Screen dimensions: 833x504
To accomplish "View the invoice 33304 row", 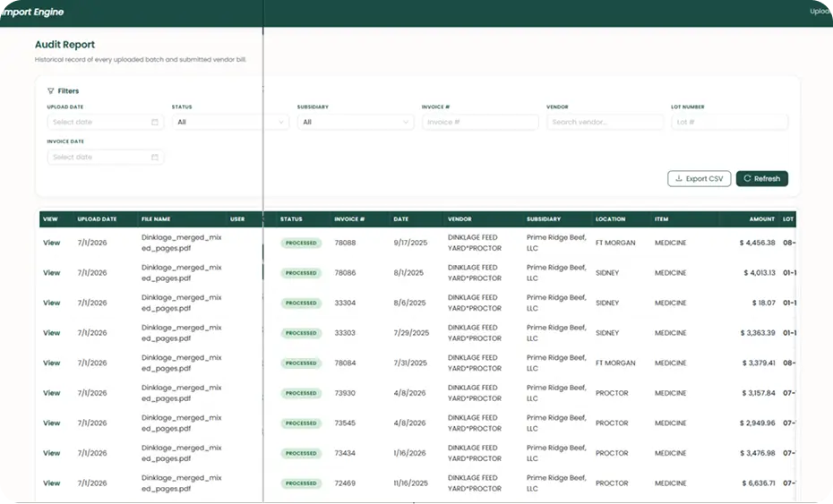I will (52, 303).
